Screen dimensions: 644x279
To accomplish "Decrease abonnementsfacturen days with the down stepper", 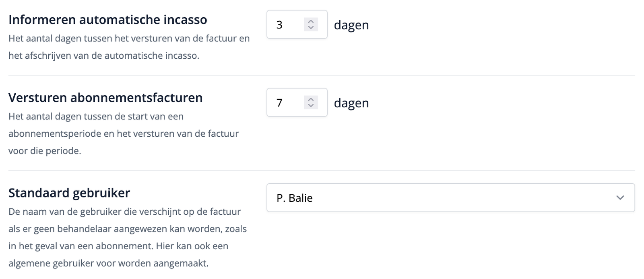I will (x=311, y=106).
